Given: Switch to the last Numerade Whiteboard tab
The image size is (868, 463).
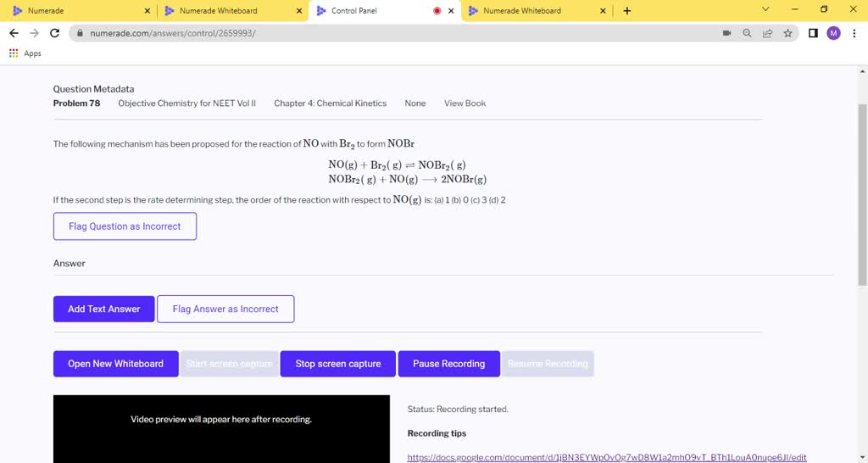Looking at the screenshot, I should tap(534, 11).
